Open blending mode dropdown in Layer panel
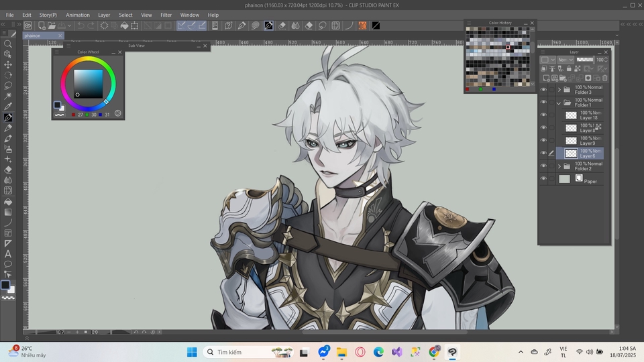The width and height of the screenshot is (644, 362). click(x=565, y=60)
